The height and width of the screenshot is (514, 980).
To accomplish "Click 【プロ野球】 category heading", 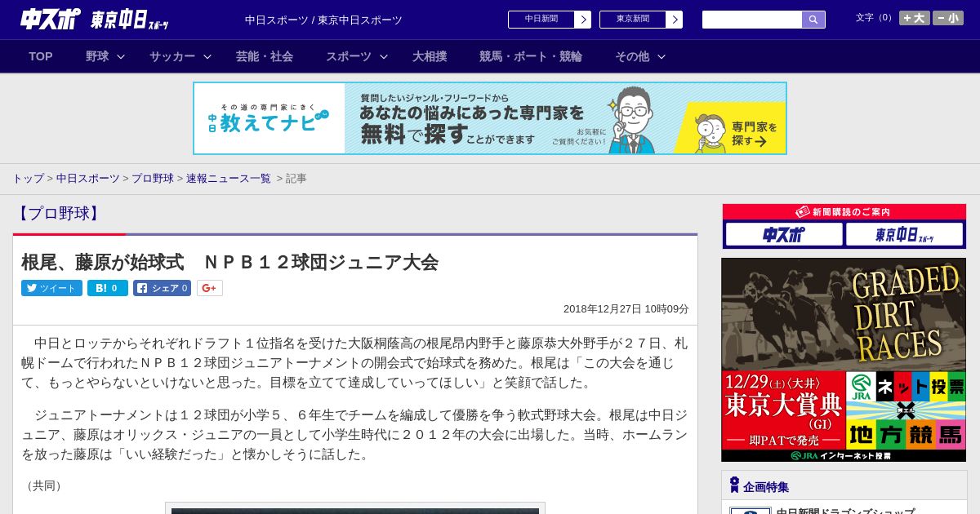I will click(x=59, y=214).
